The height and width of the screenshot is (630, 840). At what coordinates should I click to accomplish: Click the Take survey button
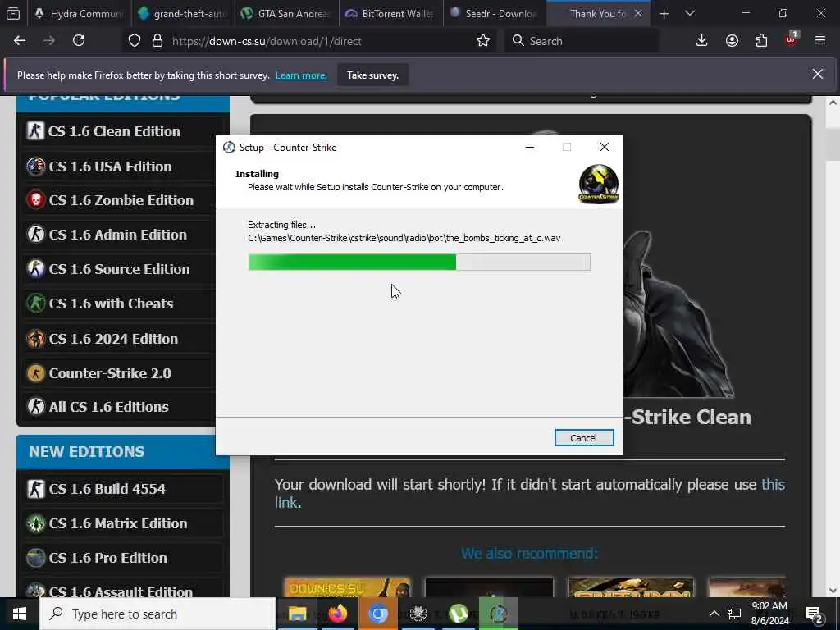[372, 75]
